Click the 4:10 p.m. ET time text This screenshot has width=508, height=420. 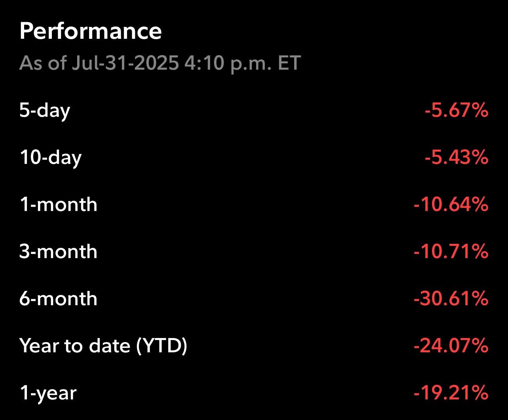(x=243, y=64)
